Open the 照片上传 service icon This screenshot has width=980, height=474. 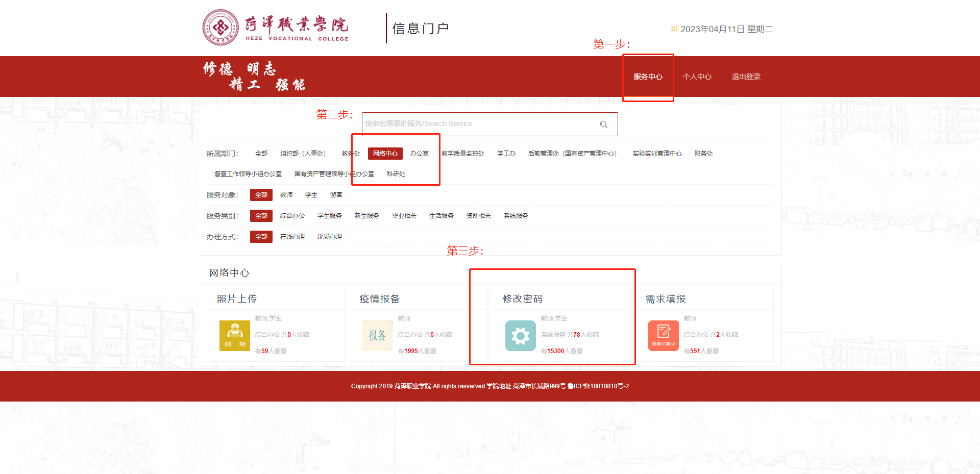pos(235,335)
